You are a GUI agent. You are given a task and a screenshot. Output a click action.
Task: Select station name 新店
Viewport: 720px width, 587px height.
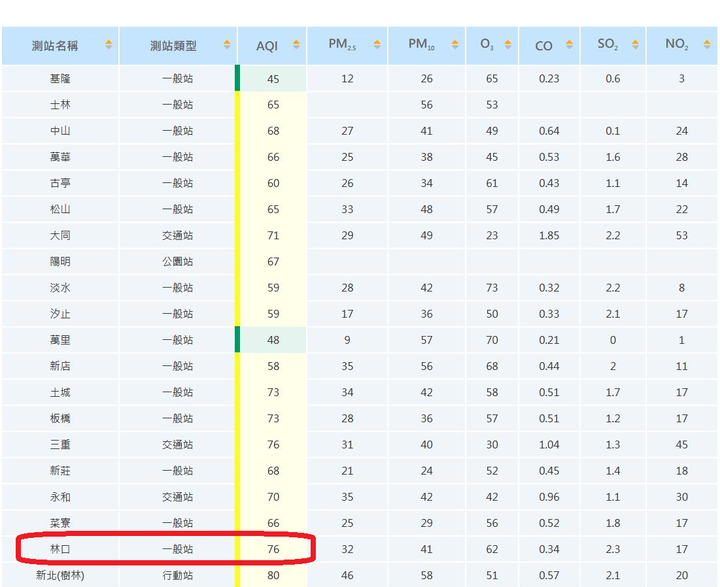60,366
